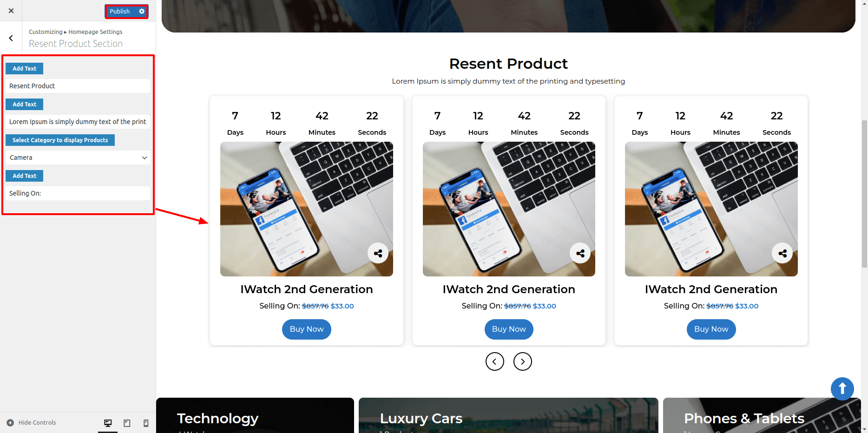Close the customizer with the X icon
Screen dimensions: 868x433
pyautogui.click(x=11, y=11)
